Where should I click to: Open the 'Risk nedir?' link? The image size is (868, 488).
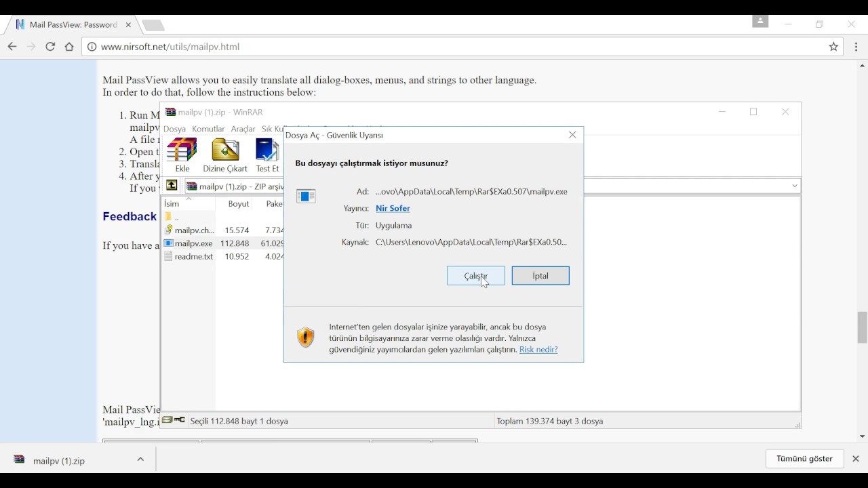[x=538, y=350]
